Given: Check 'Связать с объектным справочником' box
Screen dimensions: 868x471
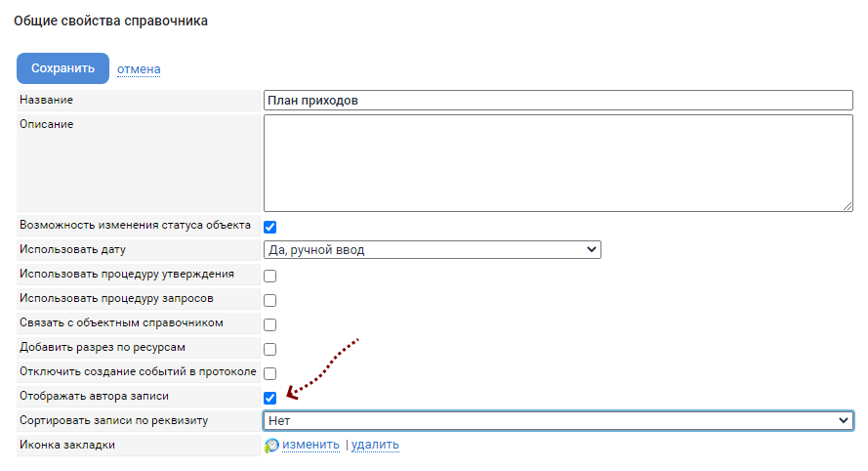Looking at the screenshot, I should [x=270, y=324].
